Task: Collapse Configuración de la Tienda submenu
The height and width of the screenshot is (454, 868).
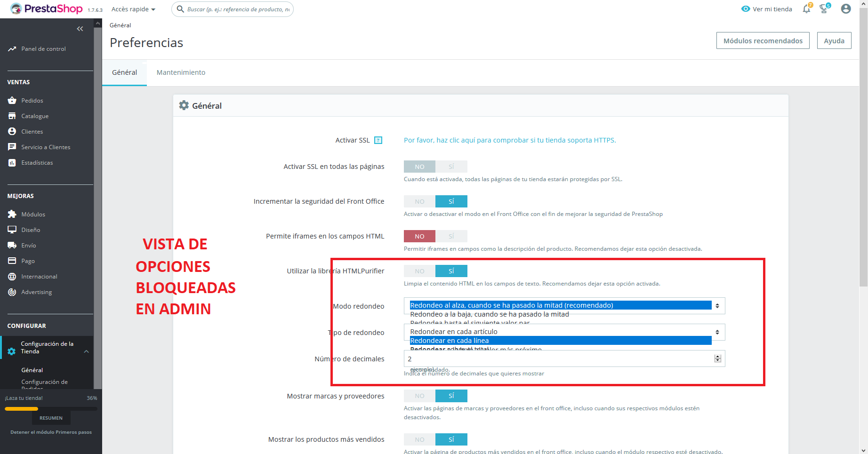Action: [x=87, y=351]
